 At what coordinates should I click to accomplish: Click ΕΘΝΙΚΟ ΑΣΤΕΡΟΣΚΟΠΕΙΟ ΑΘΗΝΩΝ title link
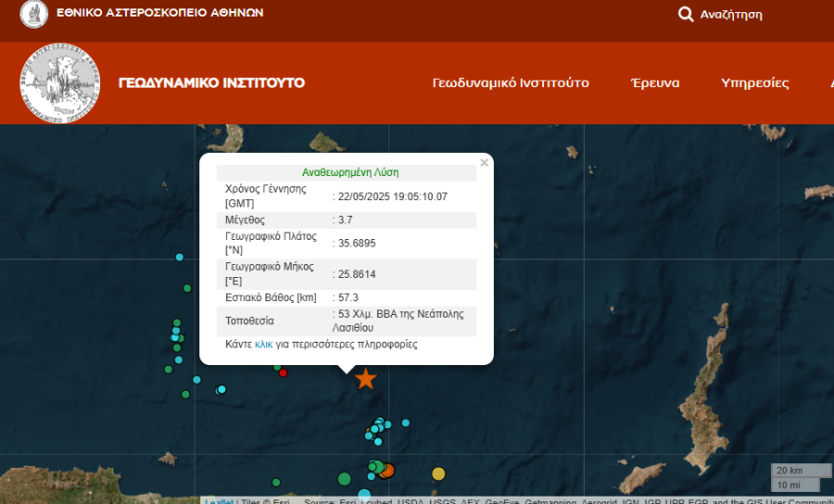coord(160,13)
